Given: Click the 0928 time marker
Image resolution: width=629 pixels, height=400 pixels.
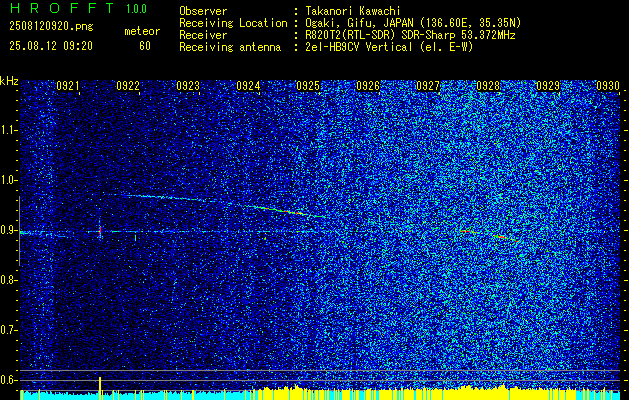Looking at the screenshot, I should tap(488, 85).
